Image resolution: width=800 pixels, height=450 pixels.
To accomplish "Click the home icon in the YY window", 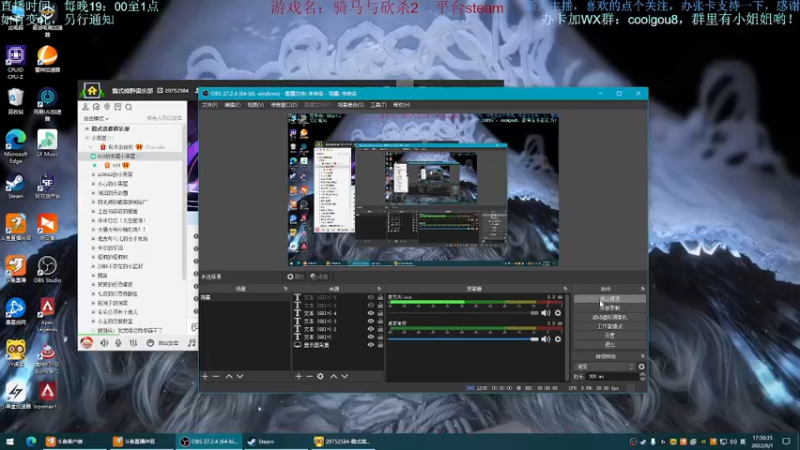I will pyautogui.click(x=92, y=91).
